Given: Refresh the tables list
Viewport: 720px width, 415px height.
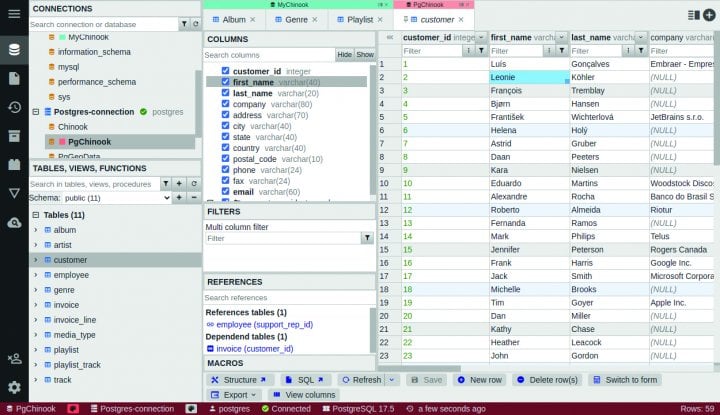Looking at the screenshot, I should pos(194,184).
